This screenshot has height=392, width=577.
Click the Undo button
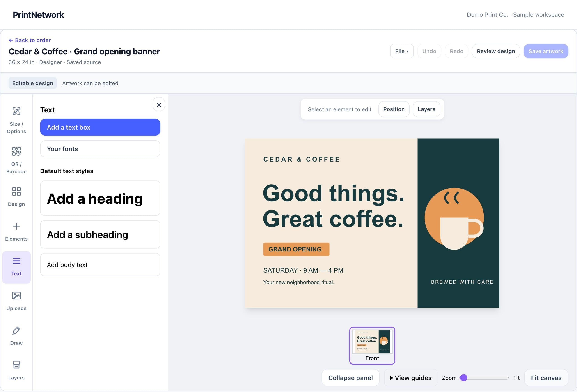click(429, 51)
